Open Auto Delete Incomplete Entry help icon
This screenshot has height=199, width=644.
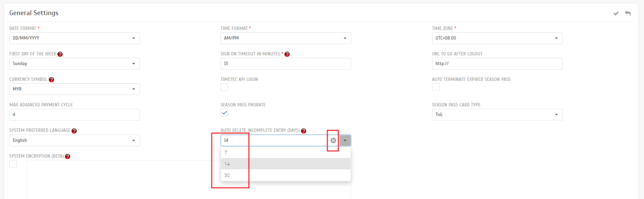303,131
